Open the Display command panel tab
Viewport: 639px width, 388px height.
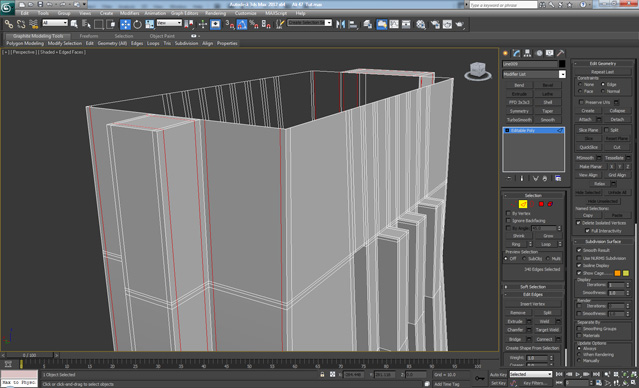(550, 53)
